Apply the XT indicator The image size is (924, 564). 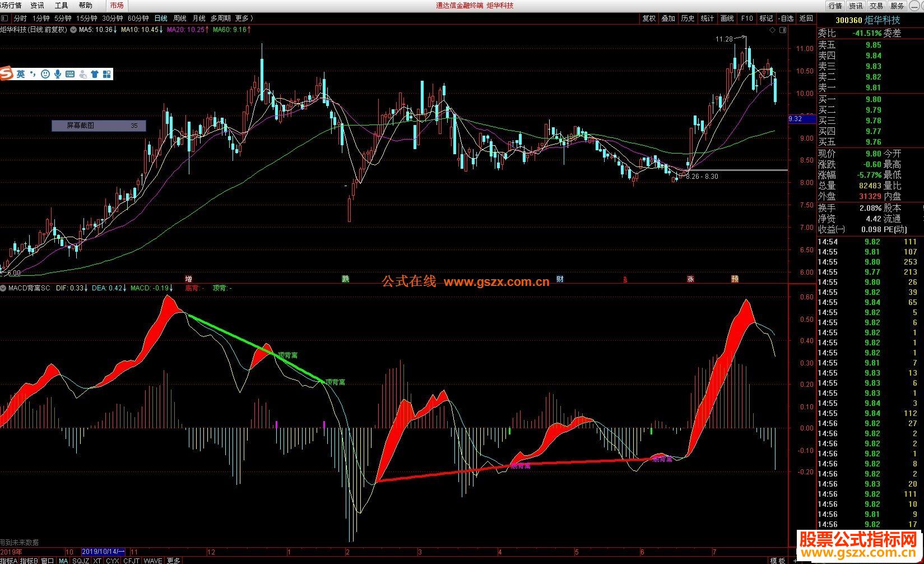(x=97, y=560)
